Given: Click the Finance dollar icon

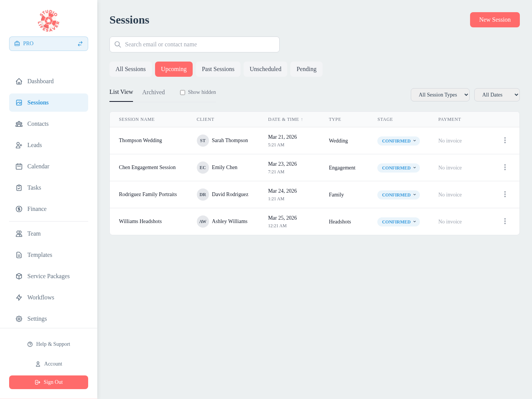Looking at the screenshot, I should 19,209.
